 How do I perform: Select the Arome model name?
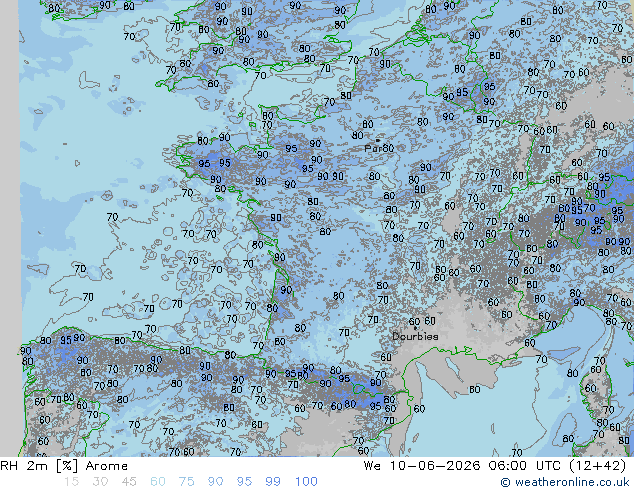coord(107,466)
